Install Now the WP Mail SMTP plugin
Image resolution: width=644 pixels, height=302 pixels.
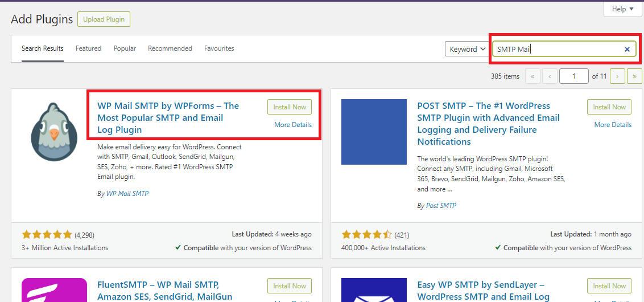[290, 107]
